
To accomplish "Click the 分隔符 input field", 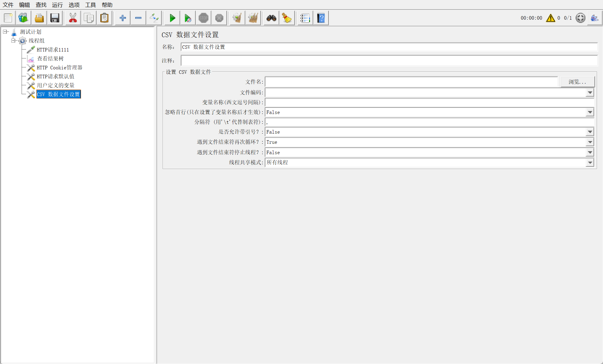I will click(x=429, y=122).
